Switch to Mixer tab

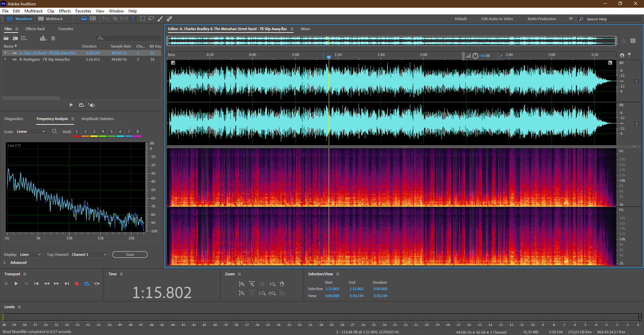[x=305, y=29]
